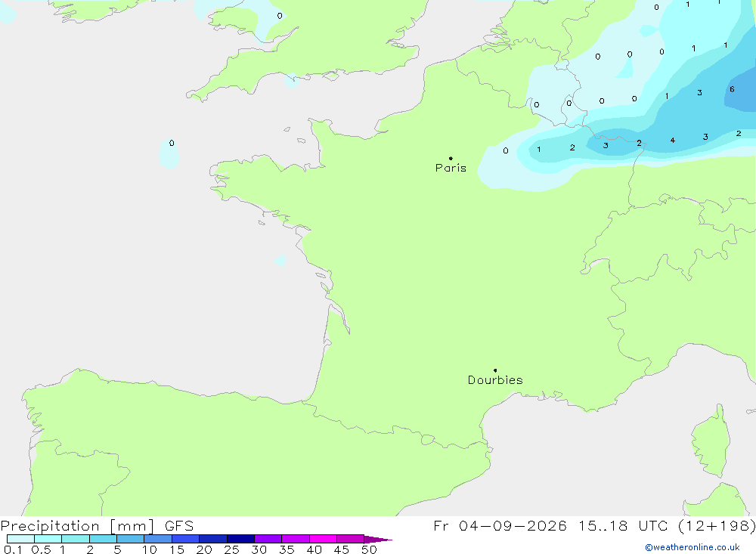Select the purple over-50 arrow at legend end
This screenshot has width=756, height=554.
click(x=378, y=540)
